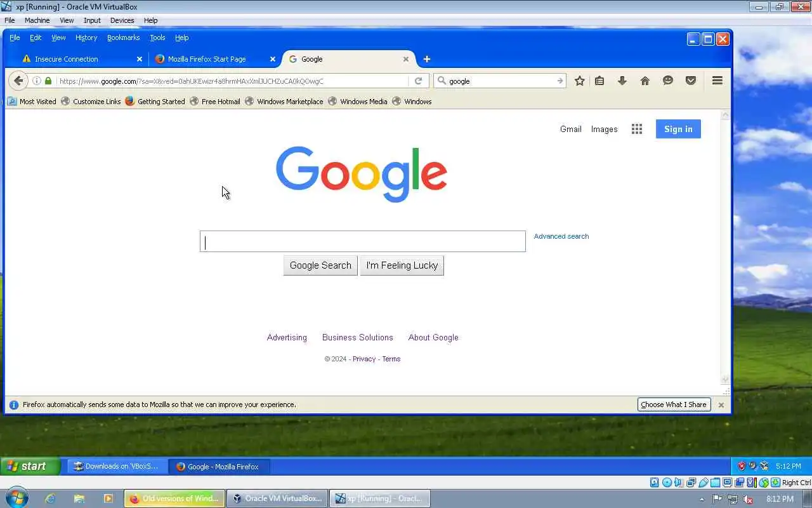Bookmark this page with the star icon

coord(579,81)
